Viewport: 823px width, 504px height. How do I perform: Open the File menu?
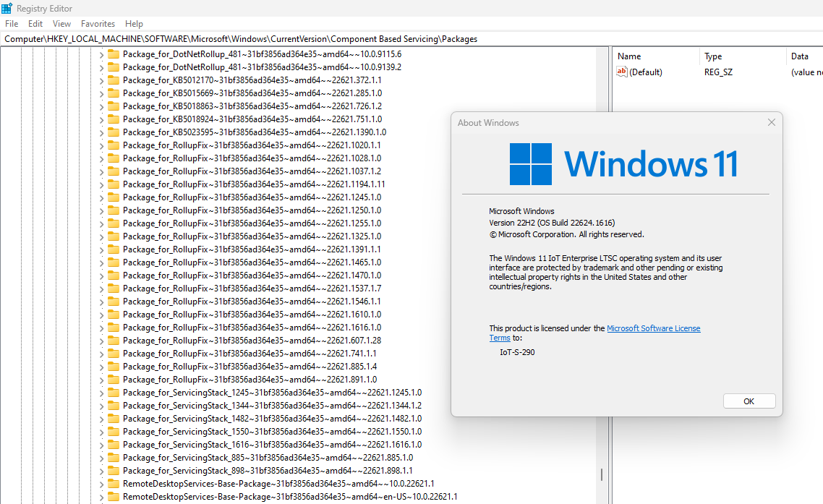12,24
